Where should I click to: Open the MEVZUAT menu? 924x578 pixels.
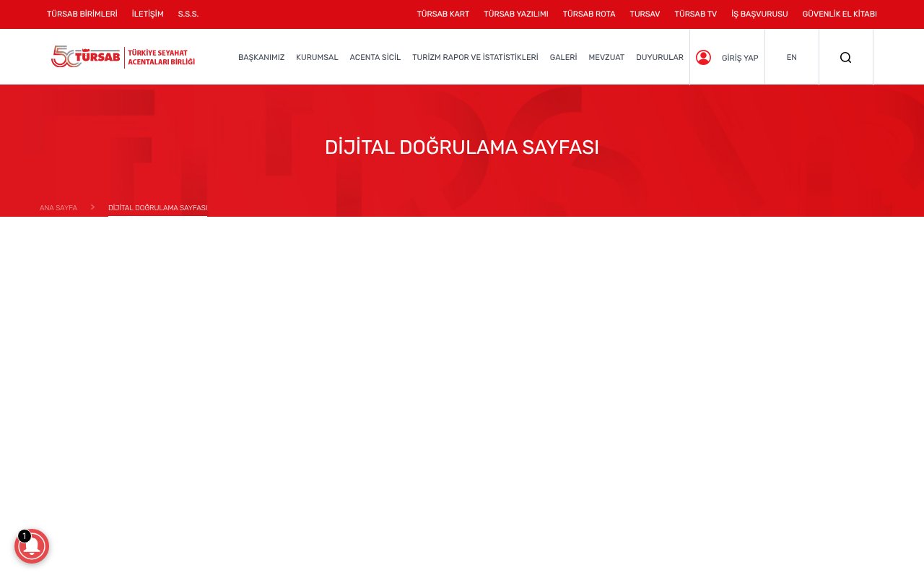606,57
